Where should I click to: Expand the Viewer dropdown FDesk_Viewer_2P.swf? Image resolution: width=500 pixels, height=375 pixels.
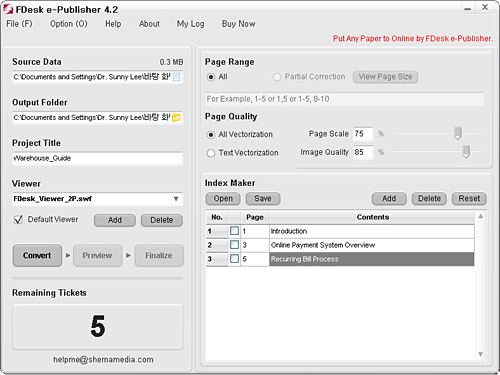pyautogui.click(x=176, y=199)
